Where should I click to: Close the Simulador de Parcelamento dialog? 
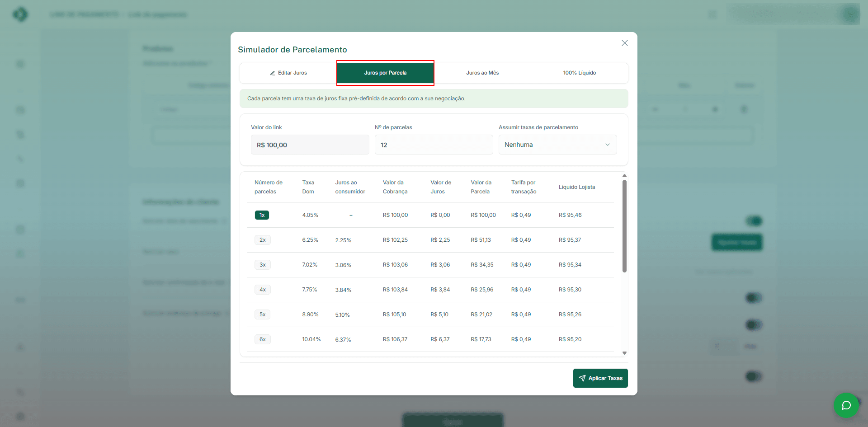pyautogui.click(x=624, y=43)
